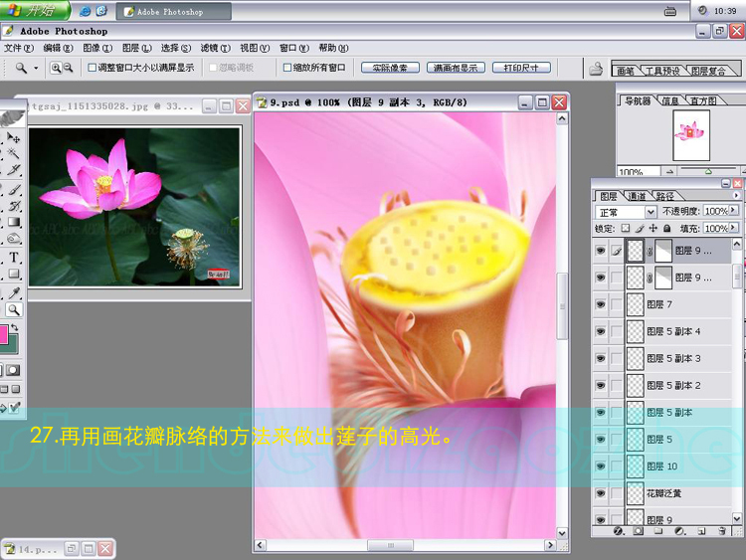Create a new layer set
Image resolution: width=746 pixels, height=560 pixels.
(658, 531)
